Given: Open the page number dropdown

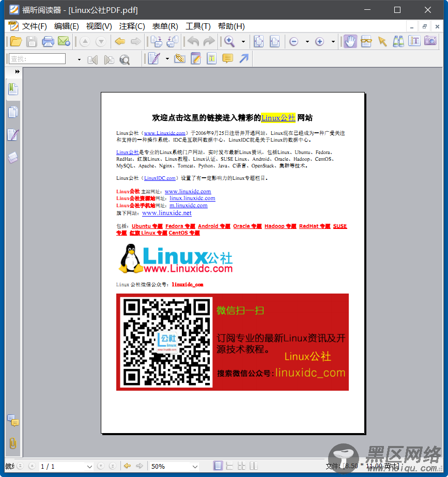Looking at the screenshot, I should click(89, 466).
